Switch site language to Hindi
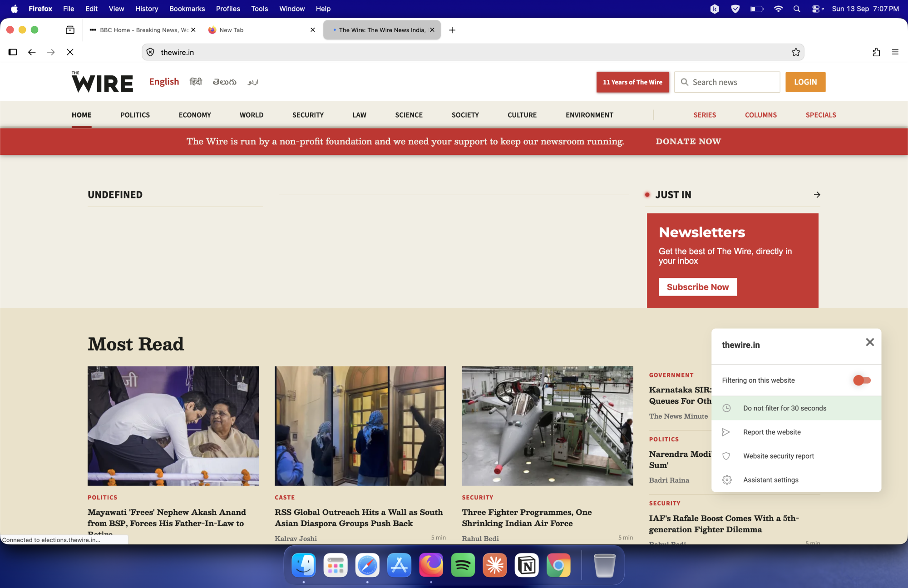The width and height of the screenshot is (908, 588). 196,82
